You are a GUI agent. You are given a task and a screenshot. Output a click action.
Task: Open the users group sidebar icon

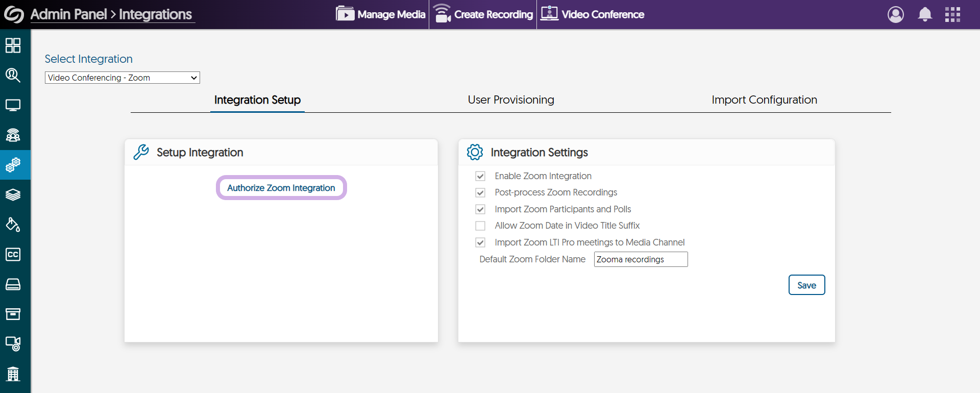coord(13,135)
